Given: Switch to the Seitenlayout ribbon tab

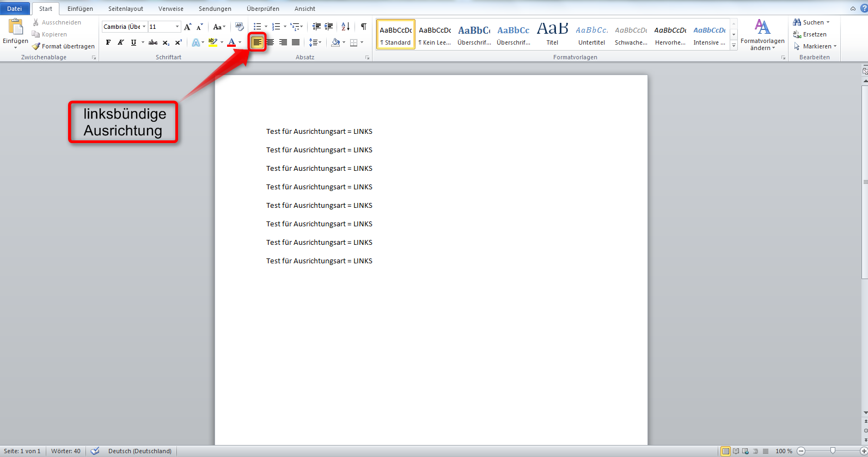Looking at the screenshot, I should click(x=125, y=9).
